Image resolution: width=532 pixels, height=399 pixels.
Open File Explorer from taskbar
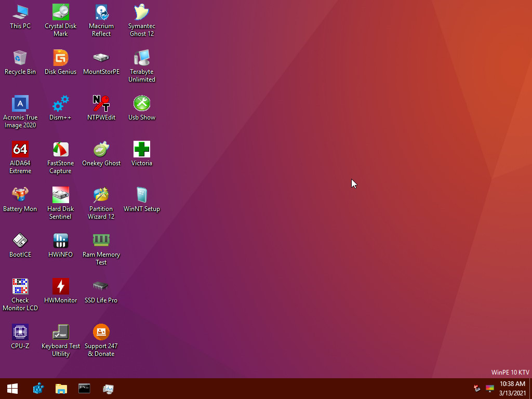(x=61, y=389)
